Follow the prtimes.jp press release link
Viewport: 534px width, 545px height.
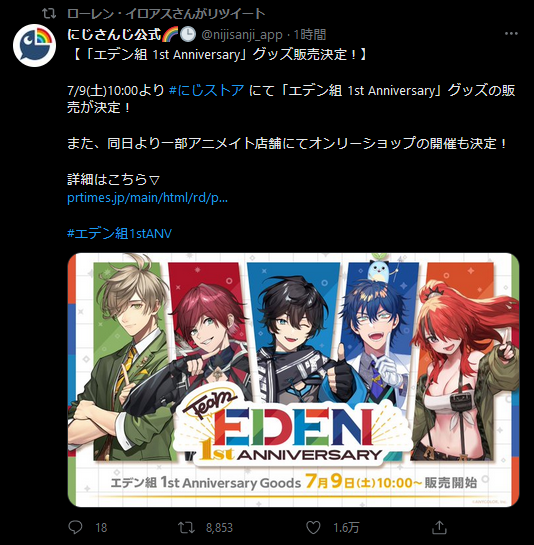pos(147,198)
